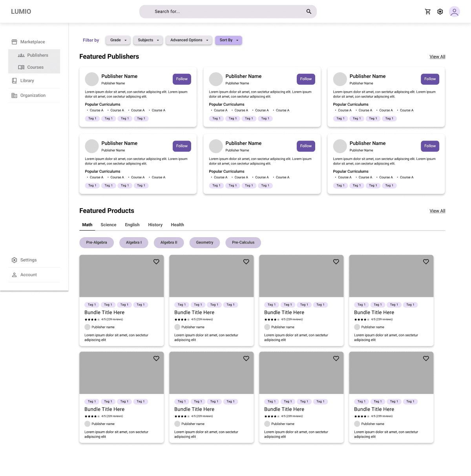
Task: Expand the Advanced Options dropdown
Action: coord(189,40)
